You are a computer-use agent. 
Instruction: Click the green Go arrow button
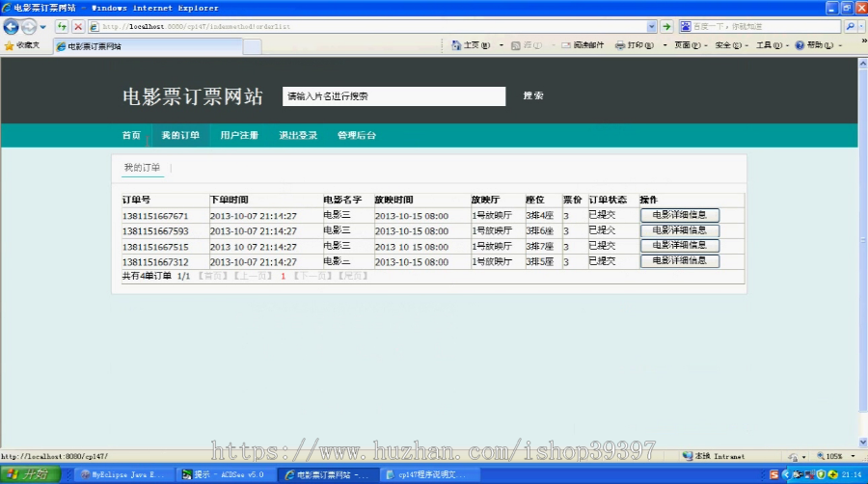pos(666,27)
